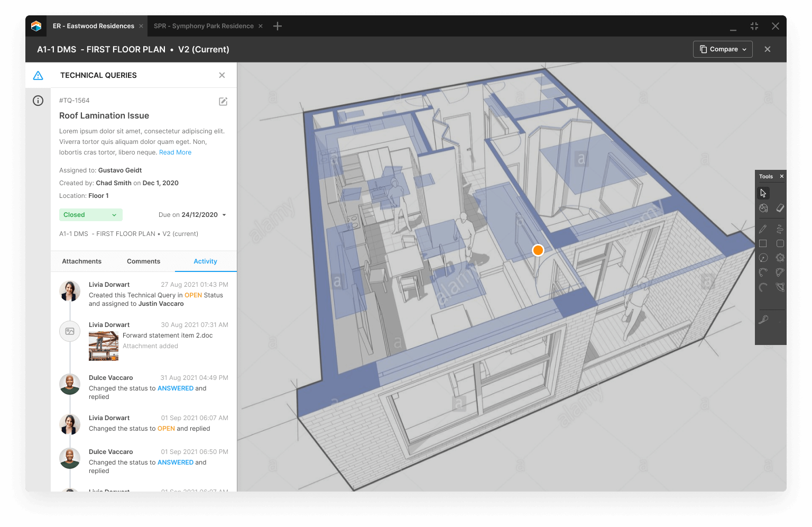
Task: Select the Eraser tool
Action: click(x=780, y=208)
